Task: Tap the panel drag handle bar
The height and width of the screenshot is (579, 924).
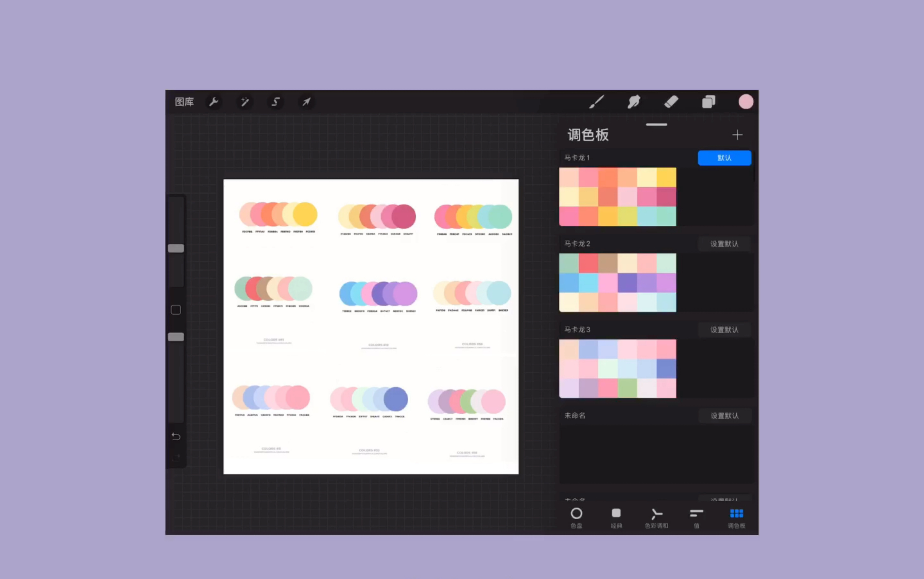Action: tap(657, 125)
